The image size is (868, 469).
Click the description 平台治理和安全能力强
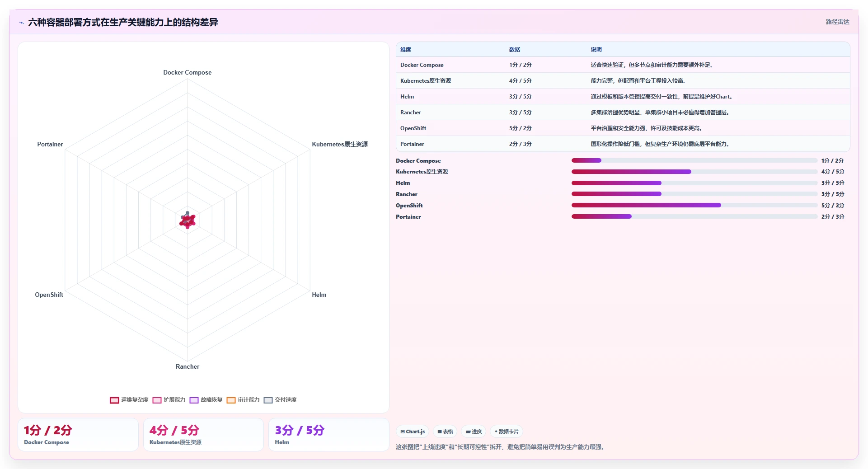click(647, 128)
